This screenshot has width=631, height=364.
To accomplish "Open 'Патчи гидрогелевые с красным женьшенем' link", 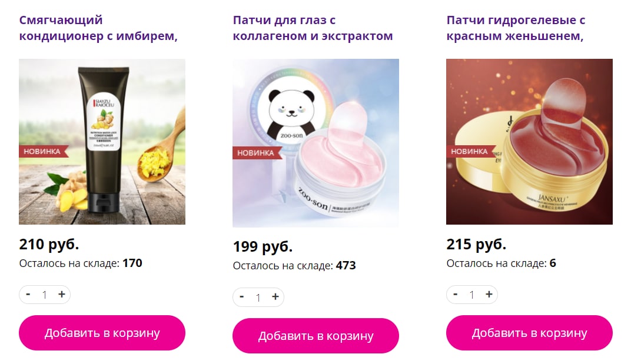I will (x=516, y=28).
